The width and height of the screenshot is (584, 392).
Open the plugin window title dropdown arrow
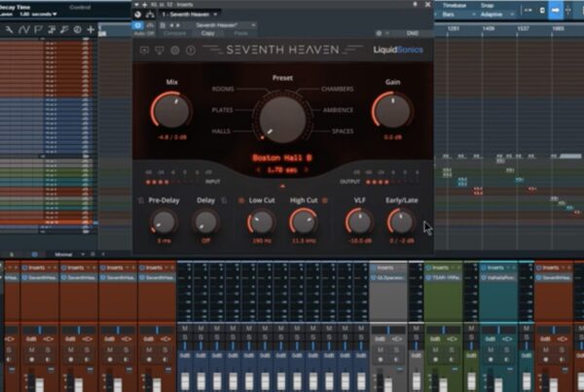click(x=136, y=5)
